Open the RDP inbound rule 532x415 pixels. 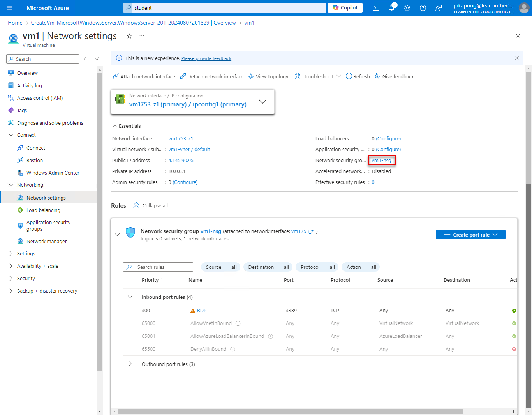point(202,311)
